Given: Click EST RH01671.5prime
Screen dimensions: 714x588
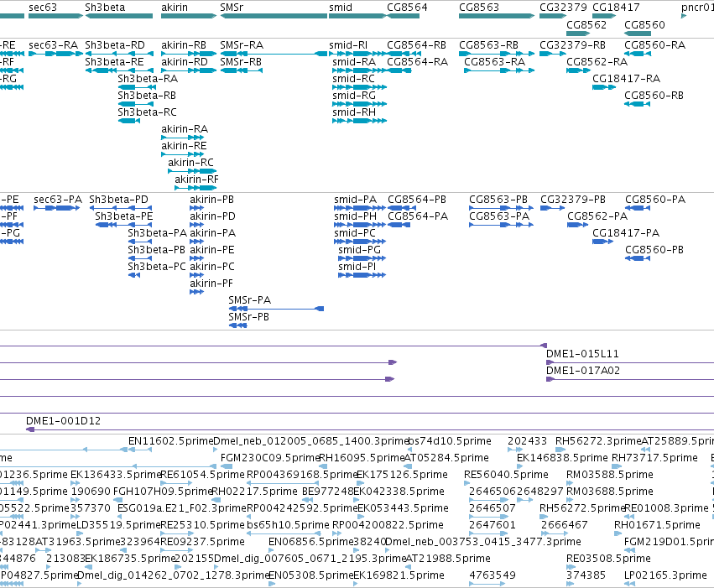Looking at the screenshot, I should tap(657, 526).
